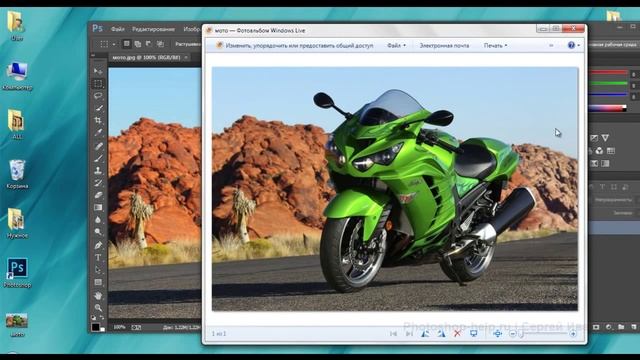Select the Dodge tool
Viewport: 640px width, 360px height.
pyautogui.click(x=98, y=231)
